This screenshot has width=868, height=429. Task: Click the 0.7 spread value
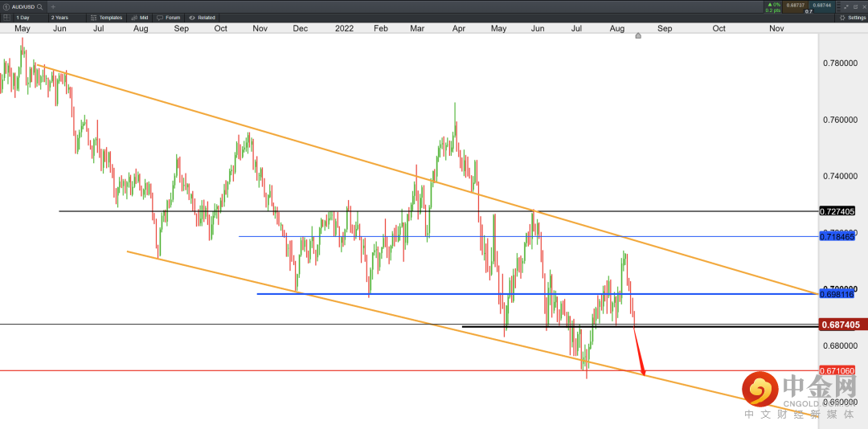tap(809, 11)
